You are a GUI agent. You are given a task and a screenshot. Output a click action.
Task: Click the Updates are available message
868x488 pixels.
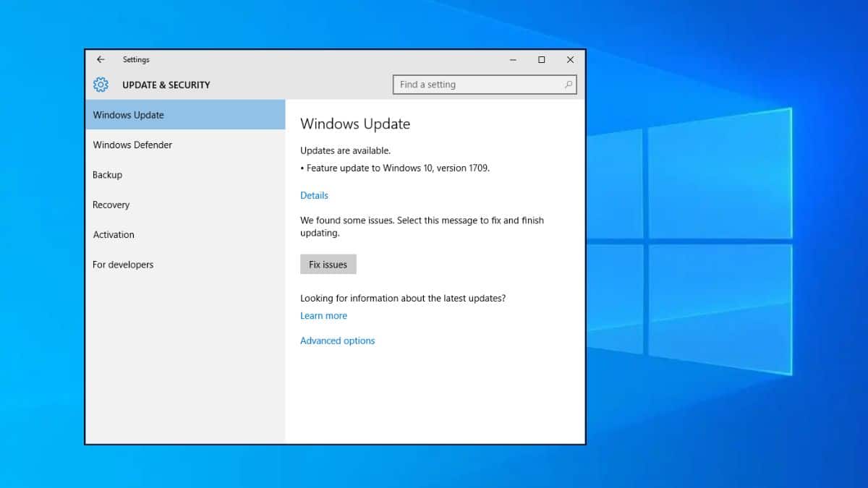pyautogui.click(x=347, y=150)
